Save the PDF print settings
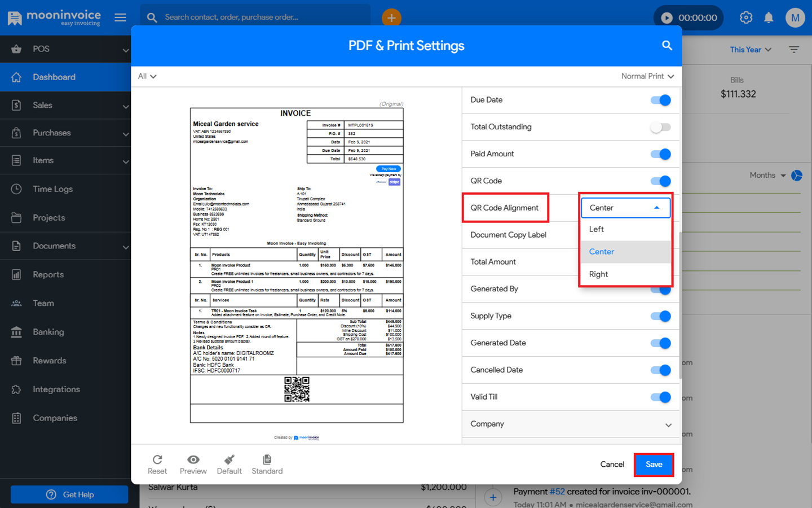 (654, 465)
